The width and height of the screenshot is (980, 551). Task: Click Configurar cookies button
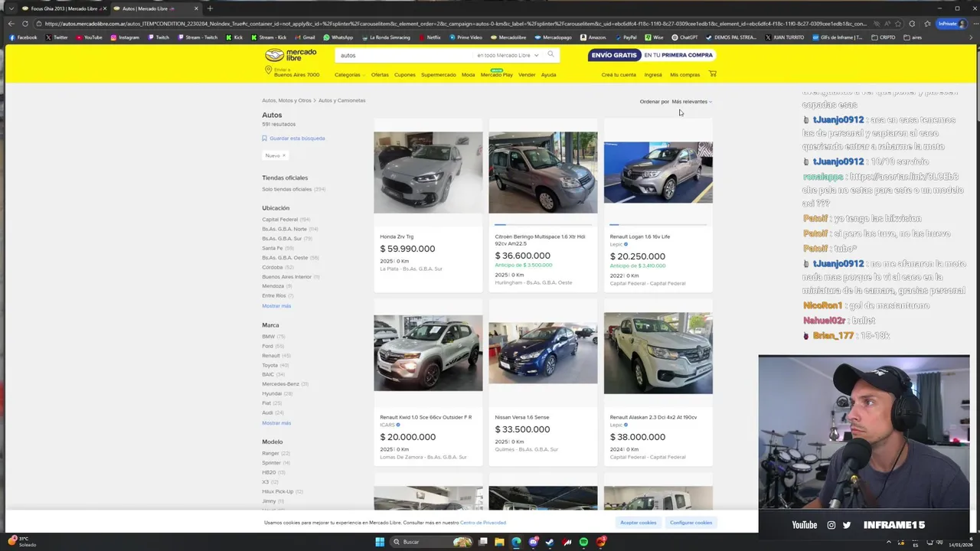pos(691,523)
